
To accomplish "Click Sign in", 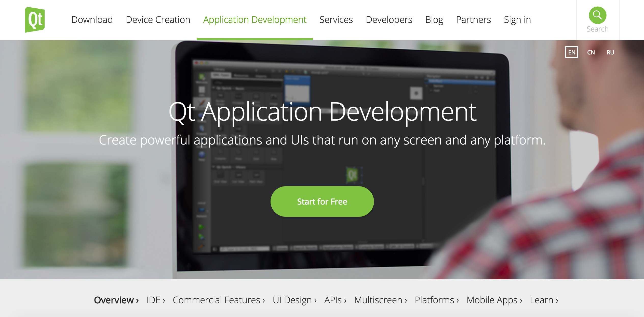I will coord(517,20).
